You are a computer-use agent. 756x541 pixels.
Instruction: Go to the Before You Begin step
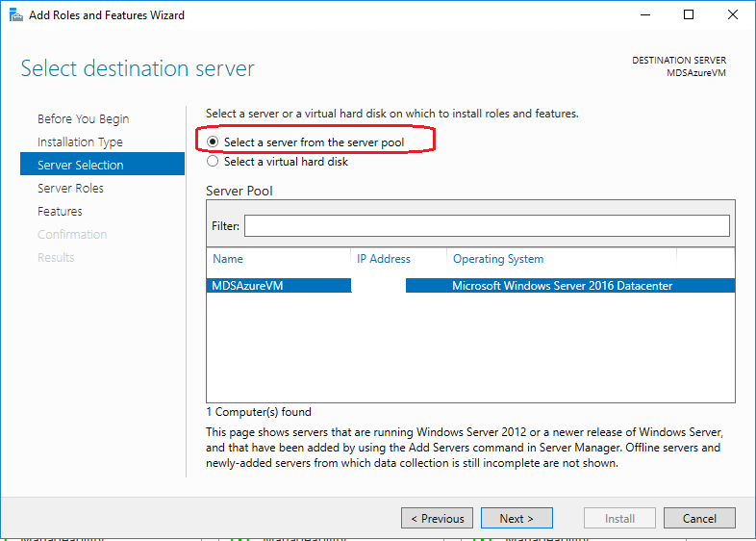click(x=83, y=119)
